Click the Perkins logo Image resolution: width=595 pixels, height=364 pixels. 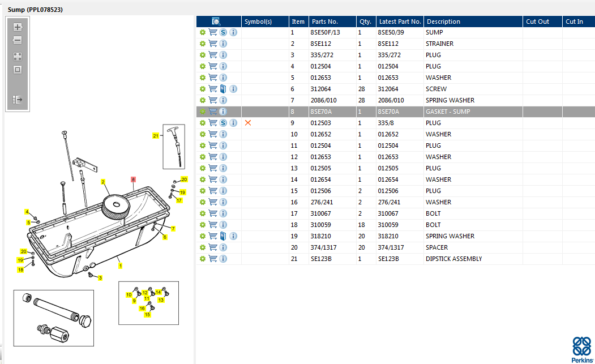pos(582,350)
